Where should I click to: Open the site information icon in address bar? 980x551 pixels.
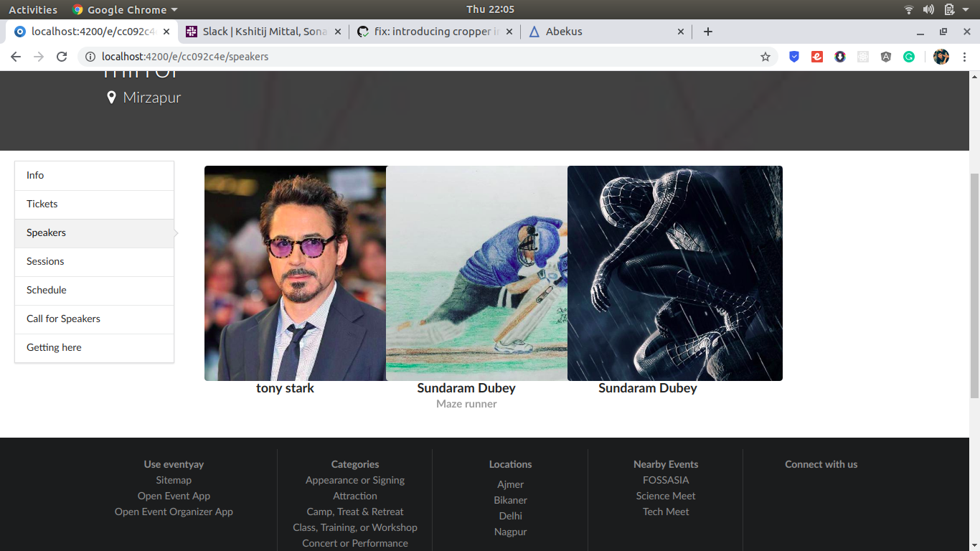click(90, 57)
